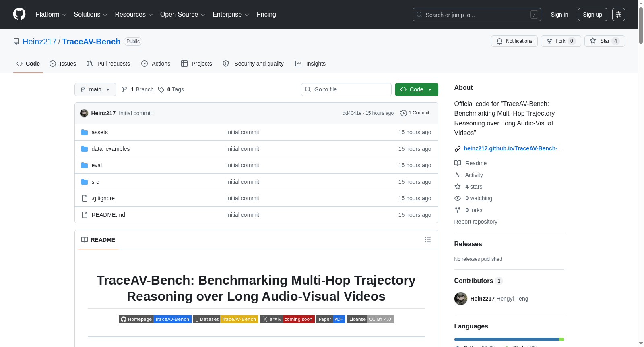The width and height of the screenshot is (644, 347).
Task: Open the Releases heading link
Action: (x=468, y=244)
